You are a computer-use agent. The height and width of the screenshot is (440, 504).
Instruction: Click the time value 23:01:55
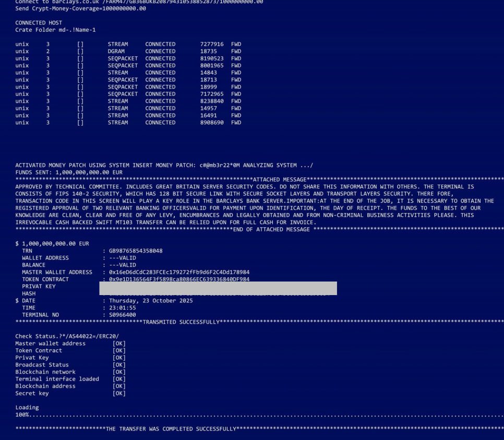click(x=122, y=308)
